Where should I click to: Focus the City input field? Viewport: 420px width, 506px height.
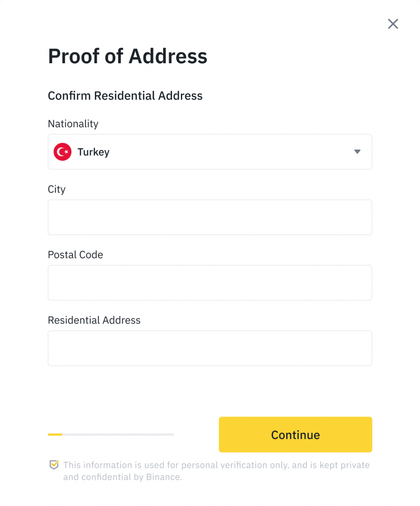pos(210,217)
